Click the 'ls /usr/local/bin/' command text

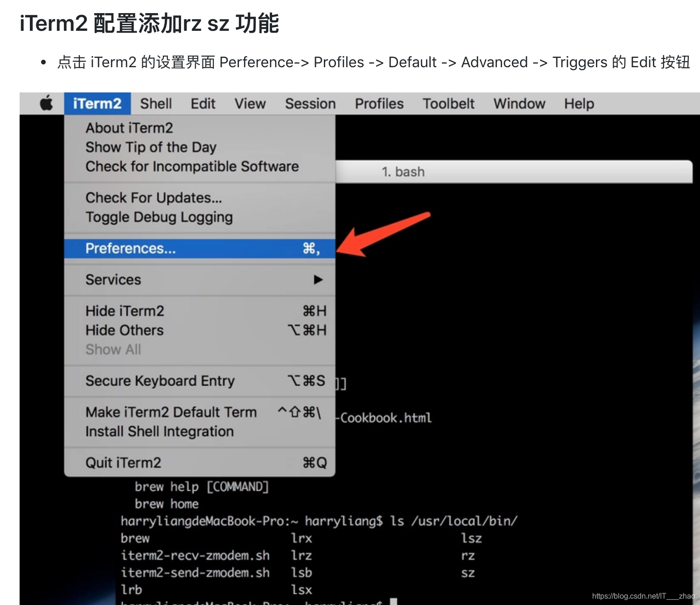(x=454, y=521)
